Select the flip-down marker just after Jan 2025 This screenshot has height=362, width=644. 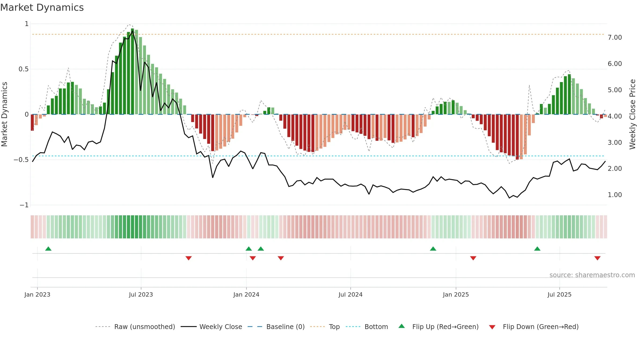(x=473, y=258)
